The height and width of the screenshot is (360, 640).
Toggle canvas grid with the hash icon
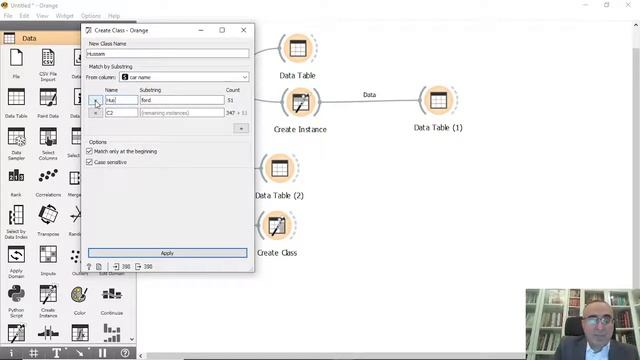(33, 353)
